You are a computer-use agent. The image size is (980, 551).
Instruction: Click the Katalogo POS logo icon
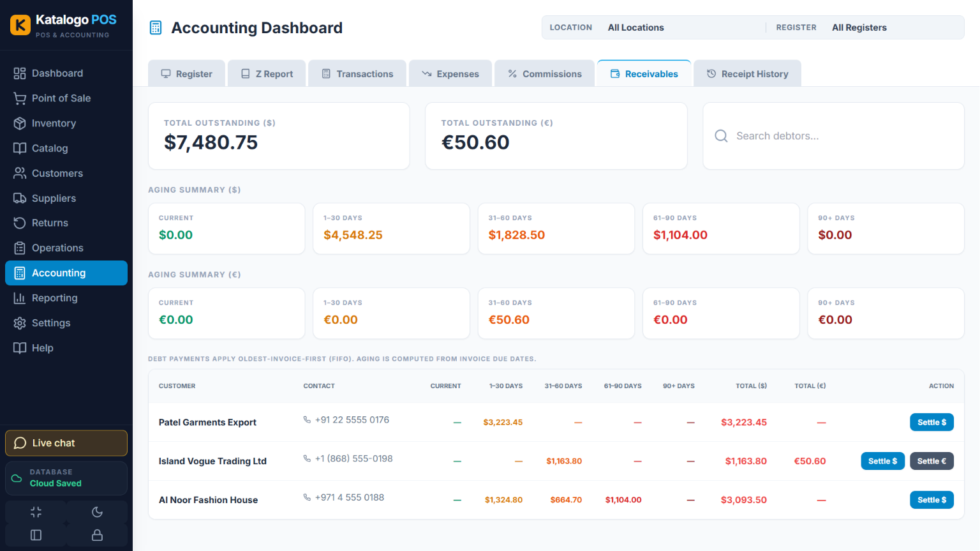(20, 25)
